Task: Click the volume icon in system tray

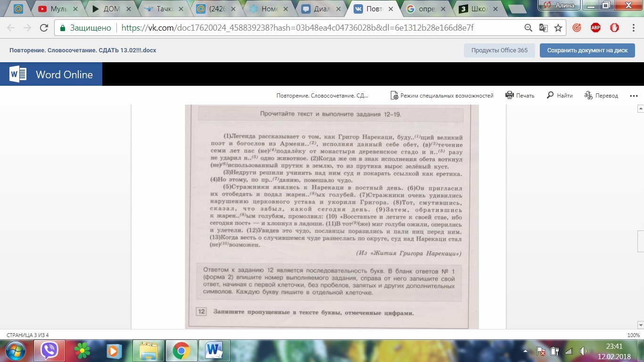Action: 583,351
